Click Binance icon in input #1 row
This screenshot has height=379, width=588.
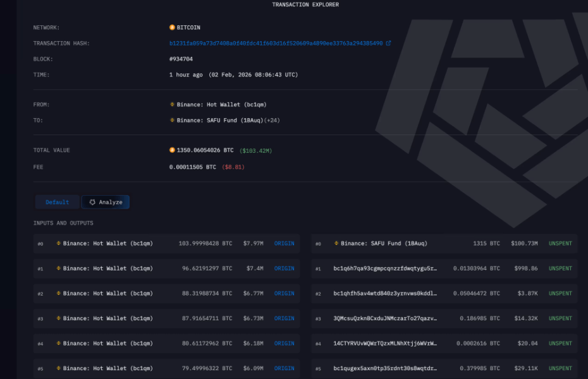(x=59, y=268)
